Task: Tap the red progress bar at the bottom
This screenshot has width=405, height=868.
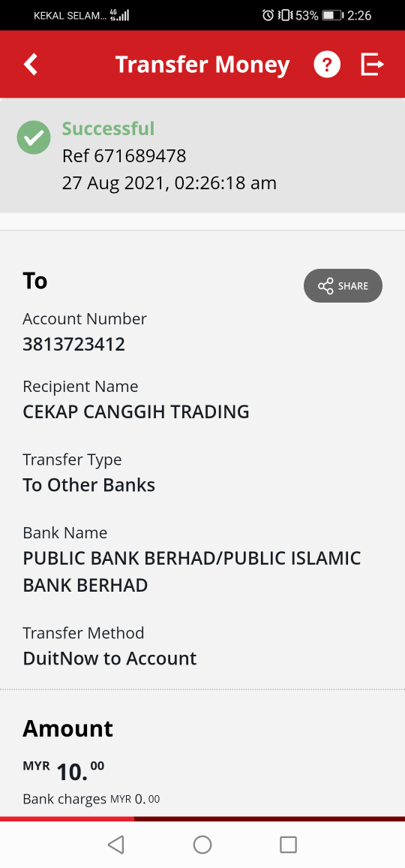Action: pos(202,818)
